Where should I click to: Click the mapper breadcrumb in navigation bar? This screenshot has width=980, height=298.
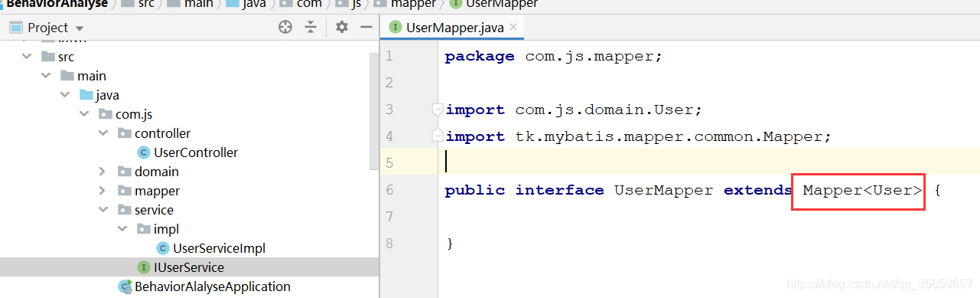(413, 4)
